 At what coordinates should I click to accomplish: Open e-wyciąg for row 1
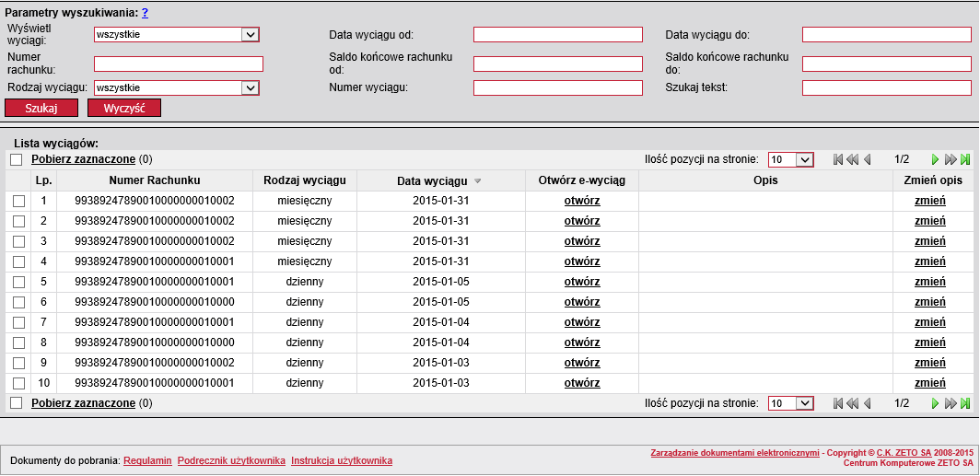(582, 201)
